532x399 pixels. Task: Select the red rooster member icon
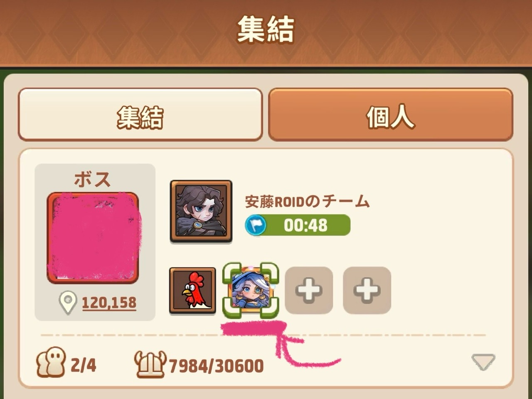coord(192,290)
